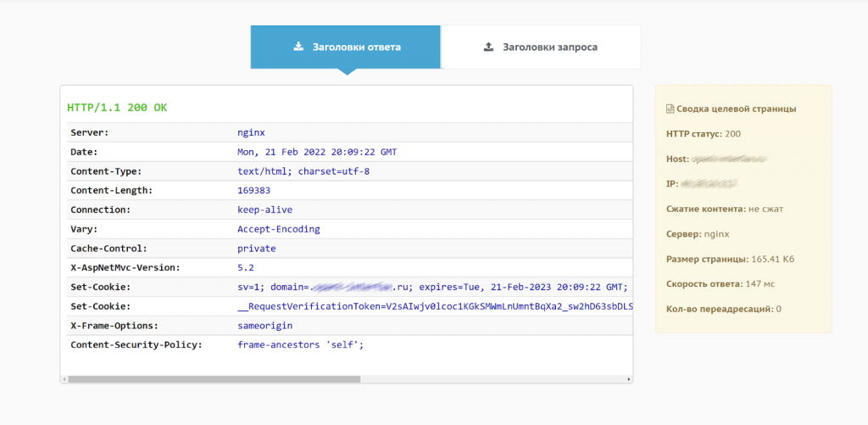Click the upload icon in the request headers tab
The height and width of the screenshot is (425, 868).
488,47
